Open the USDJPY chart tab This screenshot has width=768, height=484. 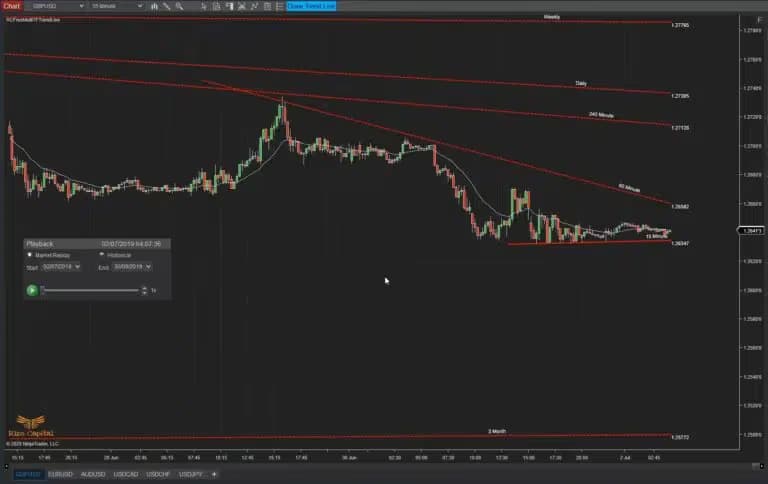click(191, 473)
